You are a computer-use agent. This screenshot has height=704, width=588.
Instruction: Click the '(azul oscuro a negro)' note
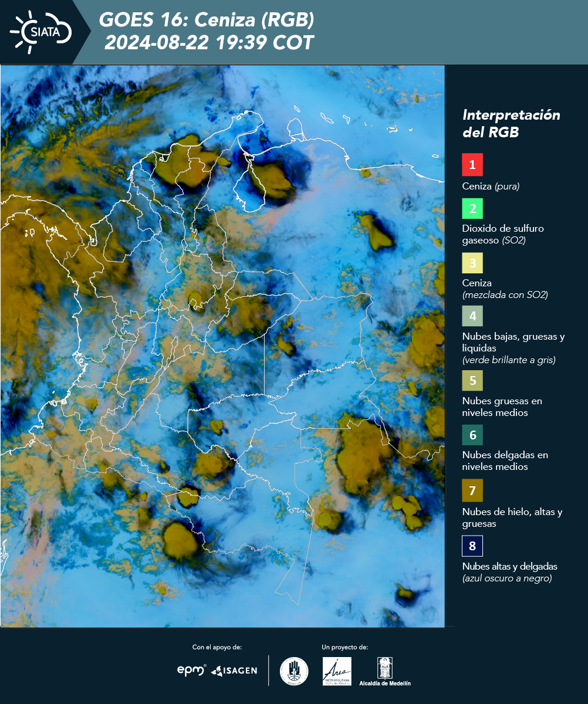[x=507, y=578]
